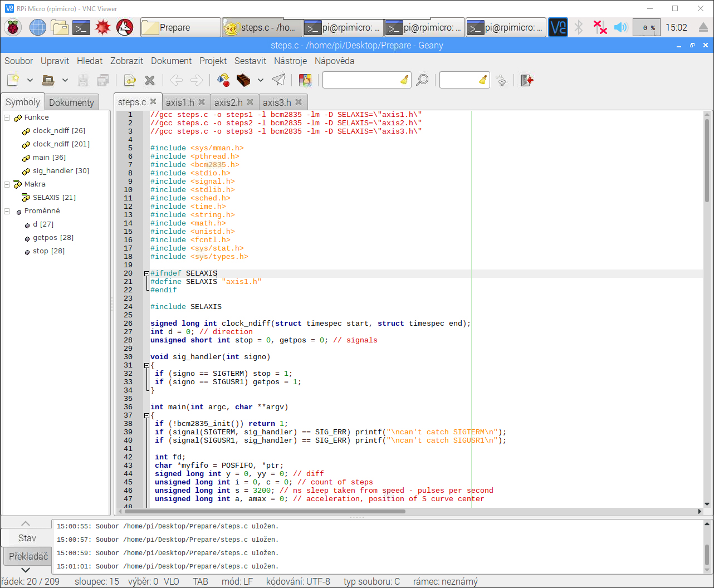Click the compile toolbar icon

223,80
